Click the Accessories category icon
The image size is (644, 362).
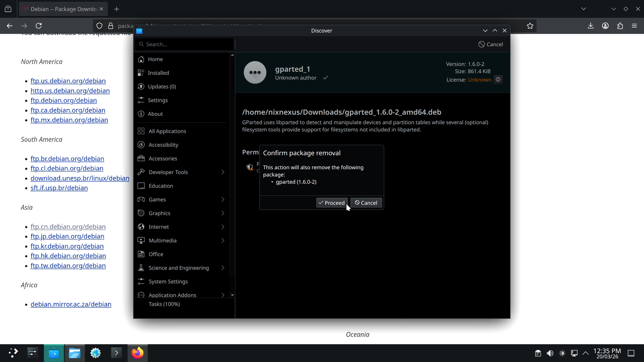(141, 158)
